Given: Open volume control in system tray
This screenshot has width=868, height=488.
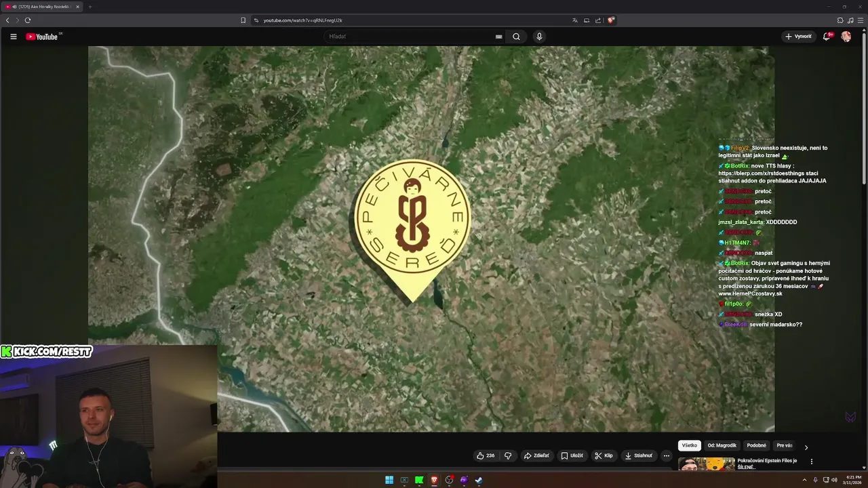Looking at the screenshot, I should [834, 480].
